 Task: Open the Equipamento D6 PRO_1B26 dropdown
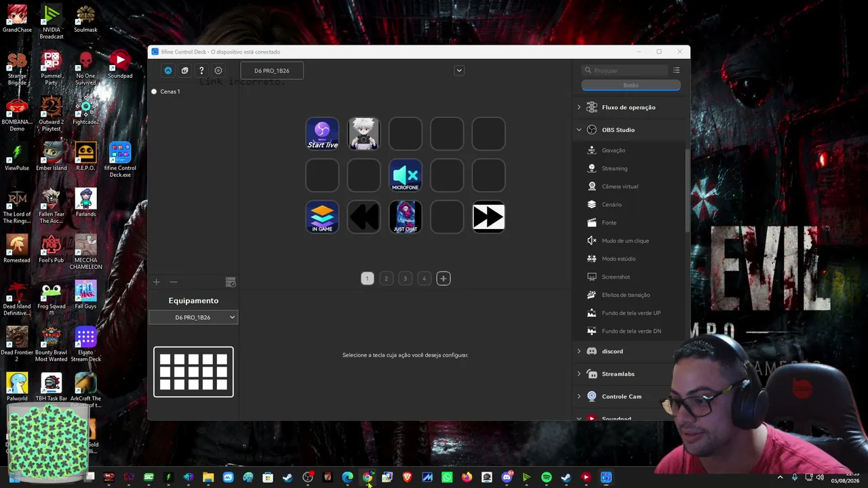193,317
